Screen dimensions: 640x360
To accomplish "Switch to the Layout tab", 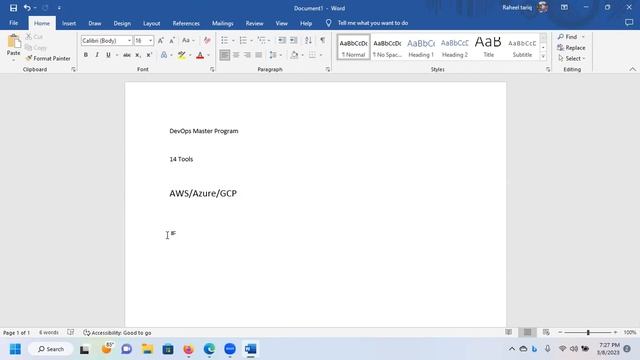I will (151, 23).
